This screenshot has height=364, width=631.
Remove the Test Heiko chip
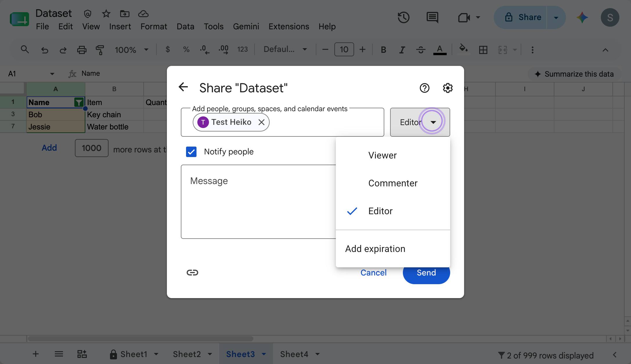(x=262, y=122)
